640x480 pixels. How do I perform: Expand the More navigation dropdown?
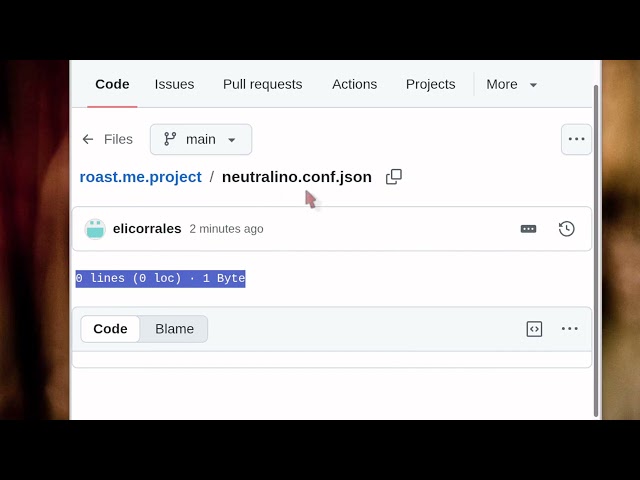(511, 84)
